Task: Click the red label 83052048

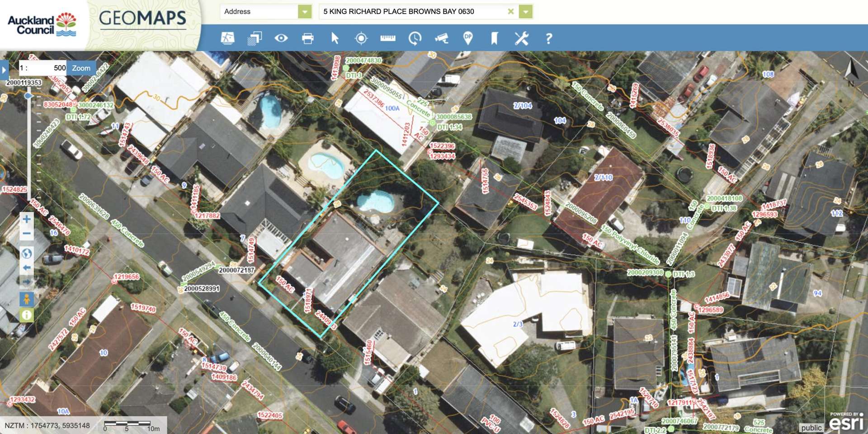Action: point(58,105)
